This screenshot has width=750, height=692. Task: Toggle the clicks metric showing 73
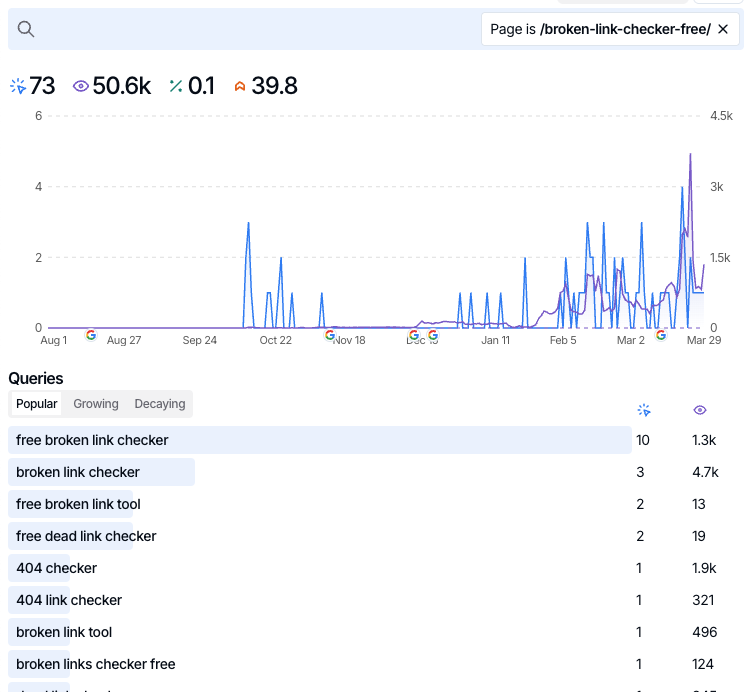(33, 86)
